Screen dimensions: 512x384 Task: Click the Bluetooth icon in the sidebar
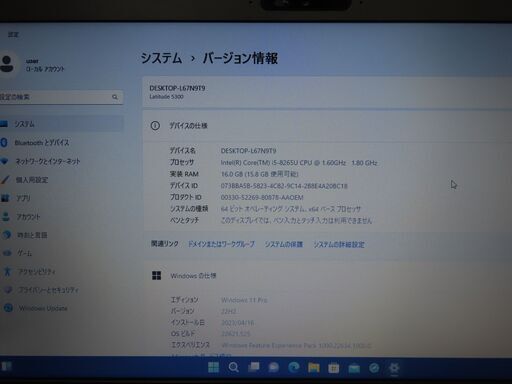(4, 143)
